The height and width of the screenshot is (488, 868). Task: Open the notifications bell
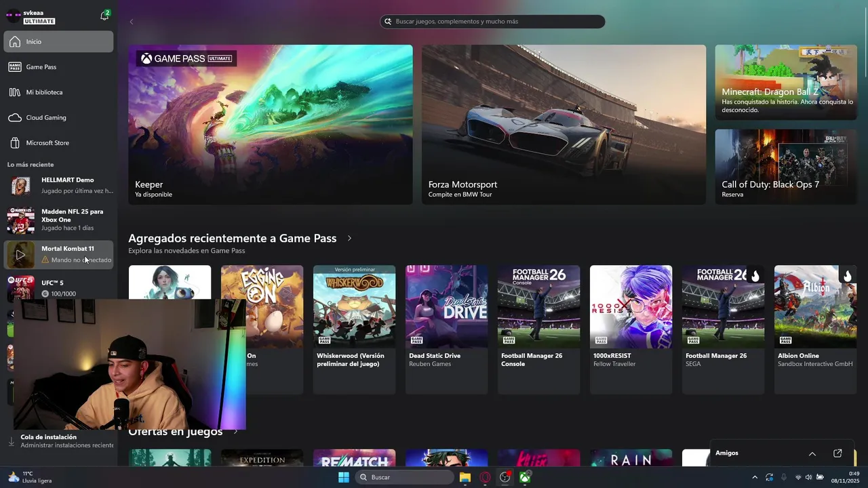tap(104, 16)
